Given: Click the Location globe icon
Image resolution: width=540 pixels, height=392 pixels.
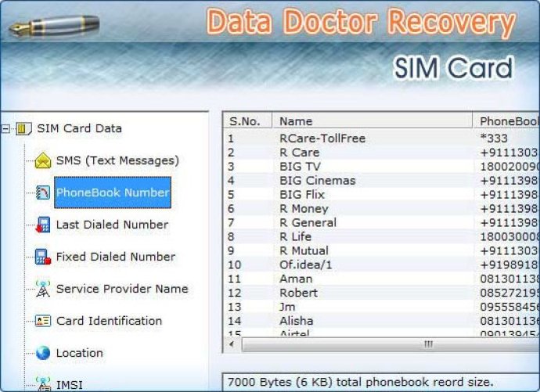Looking at the screenshot, I should (x=43, y=353).
